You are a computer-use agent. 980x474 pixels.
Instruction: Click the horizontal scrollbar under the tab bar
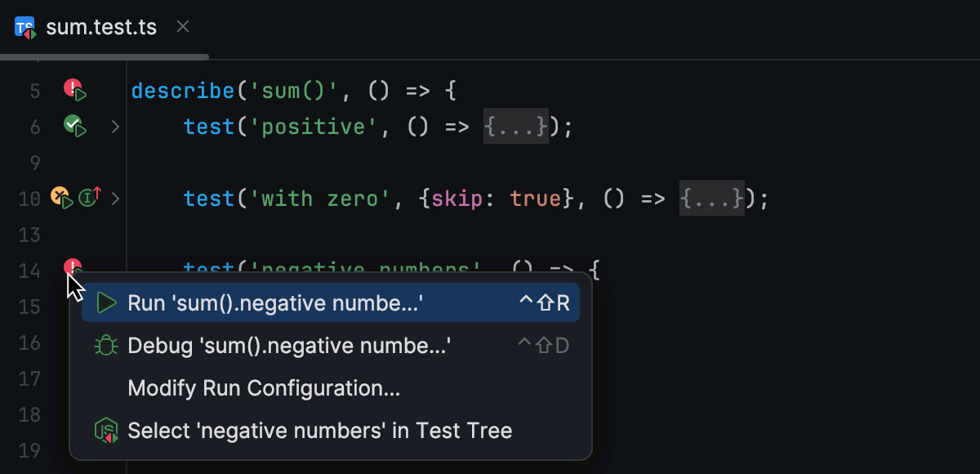click(105, 57)
